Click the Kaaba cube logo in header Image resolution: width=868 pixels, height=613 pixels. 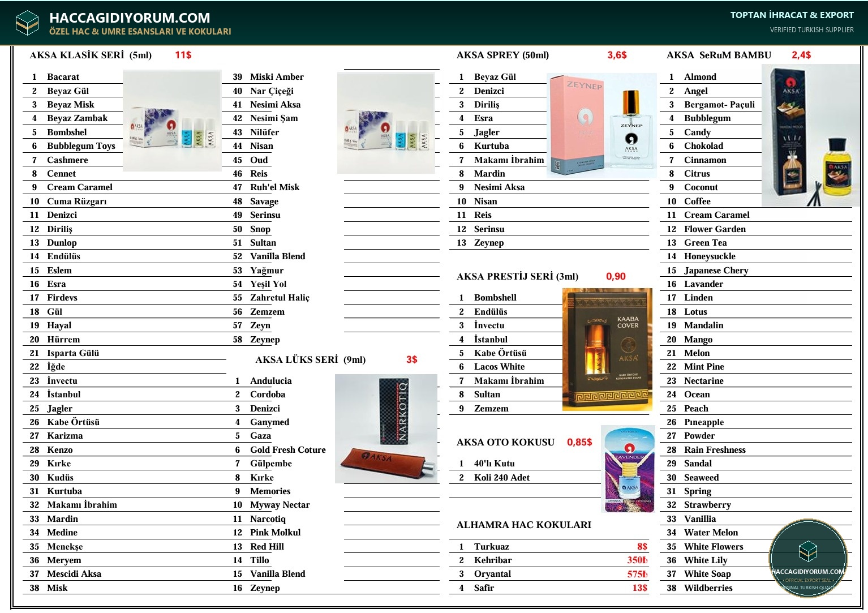(x=27, y=23)
